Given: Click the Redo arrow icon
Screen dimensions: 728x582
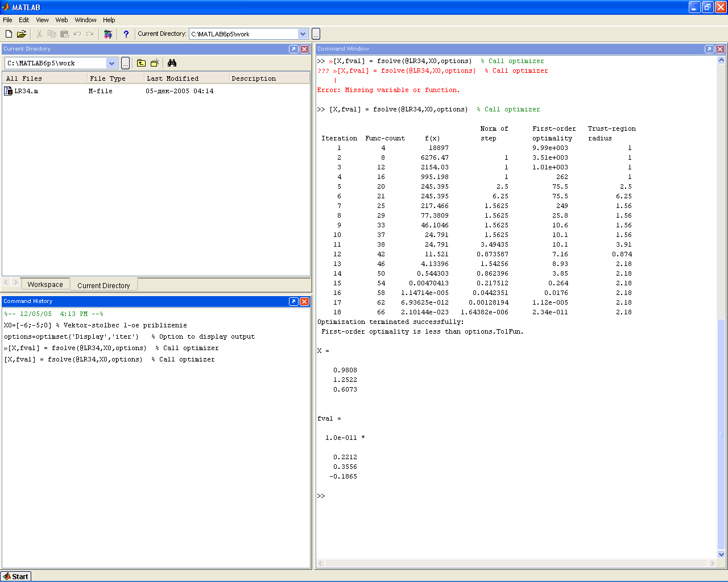Looking at the screenshot, I should click(x=90, y=34).
